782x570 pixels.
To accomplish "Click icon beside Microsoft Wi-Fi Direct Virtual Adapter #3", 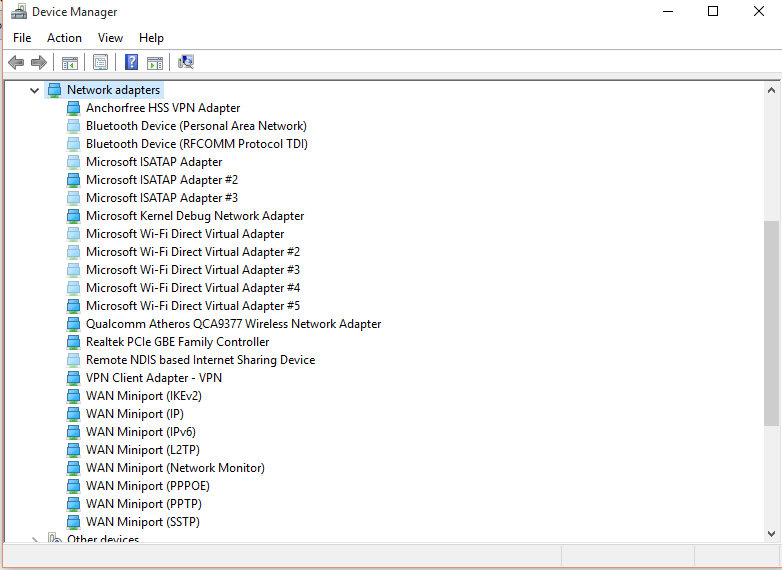I will [x=73, y=270].
